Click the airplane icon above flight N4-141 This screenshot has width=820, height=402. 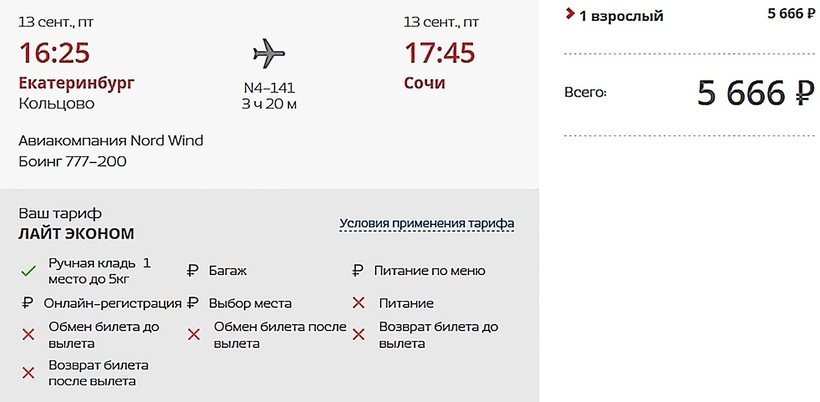[268, 52]
